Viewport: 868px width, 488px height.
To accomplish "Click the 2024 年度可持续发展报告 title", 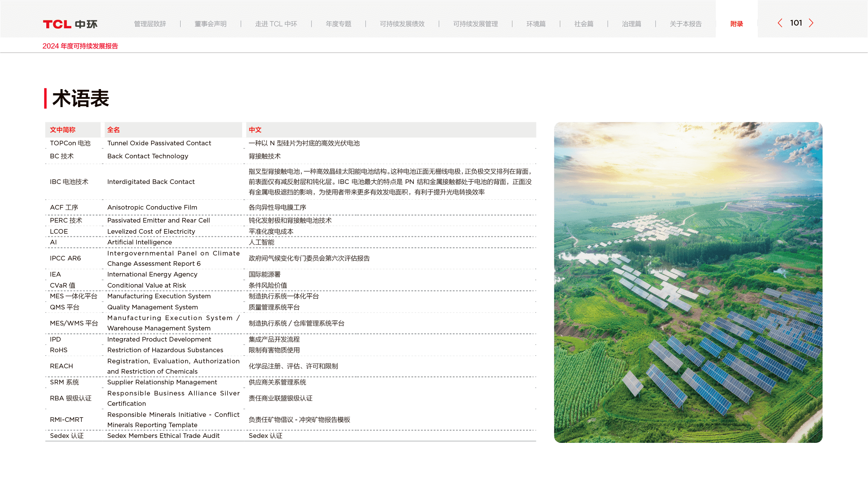I will pyautogui.click(x=80, y=46).
